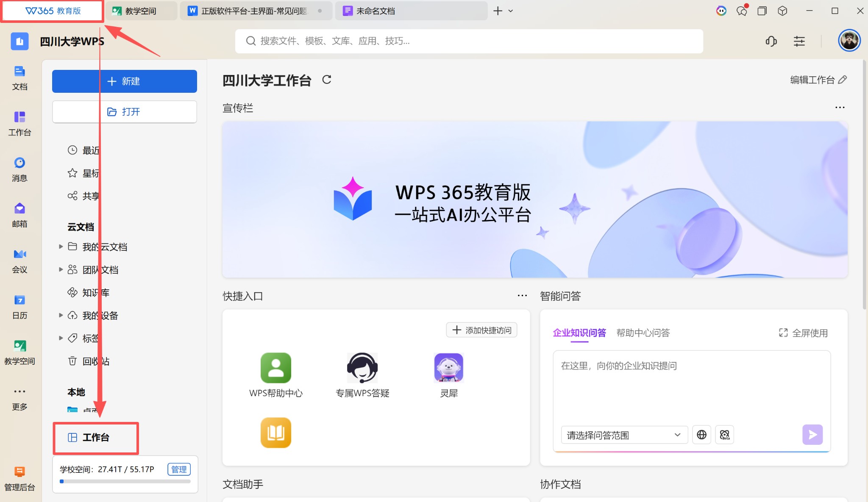Switch to W365 教育版 tab
868x502 pixels.
click(x=53, y=11)
